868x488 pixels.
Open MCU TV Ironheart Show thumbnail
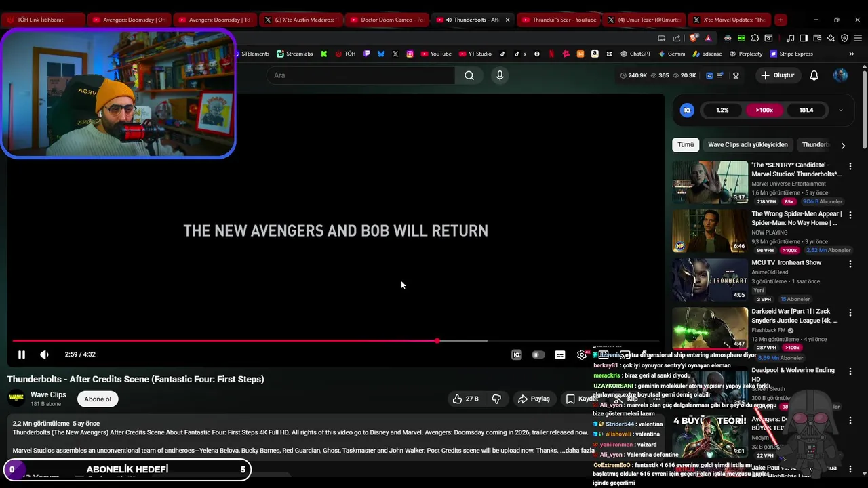coord(710,280)
